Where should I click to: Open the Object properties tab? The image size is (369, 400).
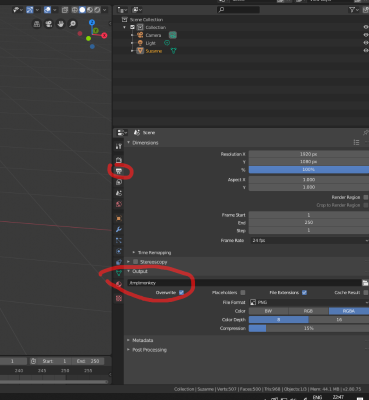[x=119, y=218]
